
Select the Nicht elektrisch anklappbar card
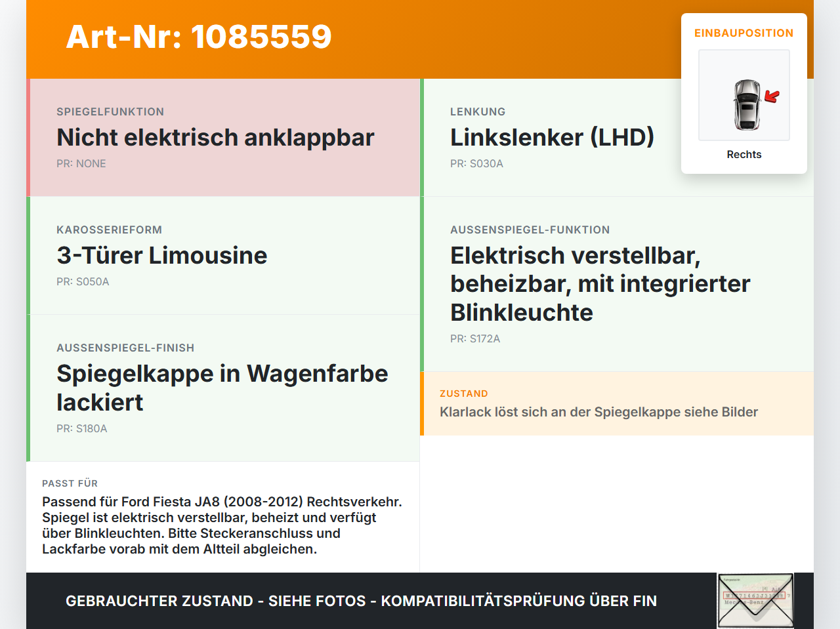click(223, 138)
